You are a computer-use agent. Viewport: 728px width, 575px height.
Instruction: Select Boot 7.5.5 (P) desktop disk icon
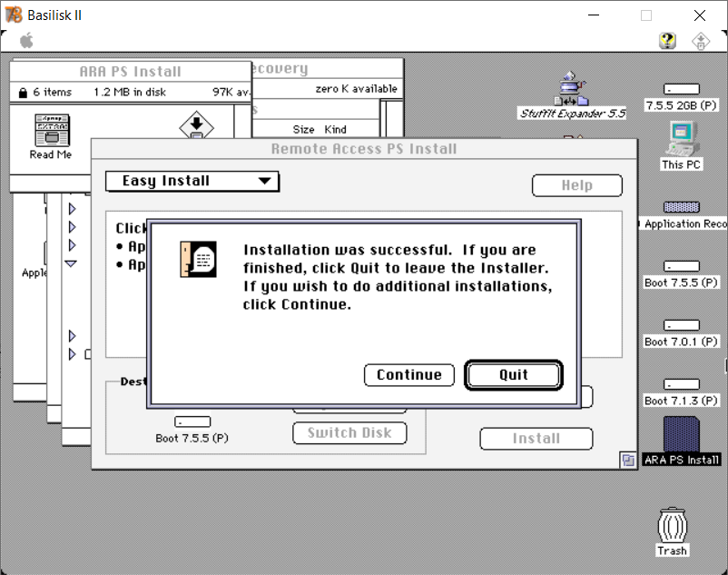(x=681, y=266)
